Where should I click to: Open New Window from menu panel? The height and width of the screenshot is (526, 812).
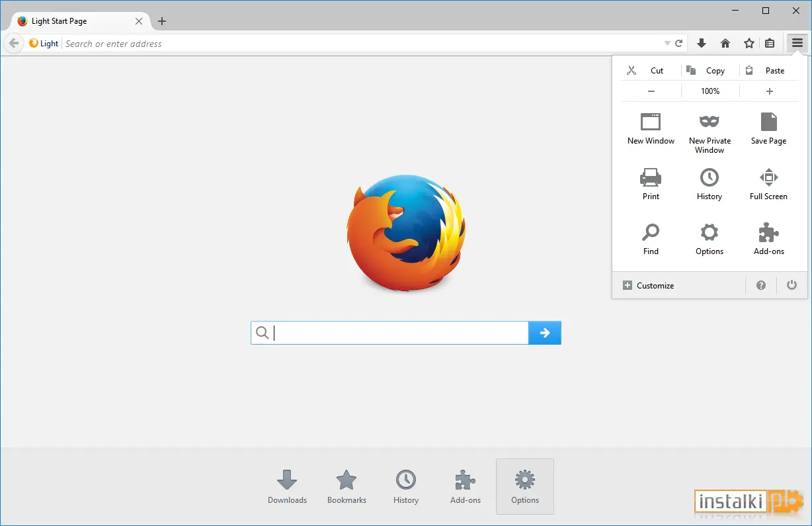coord(651,129)
